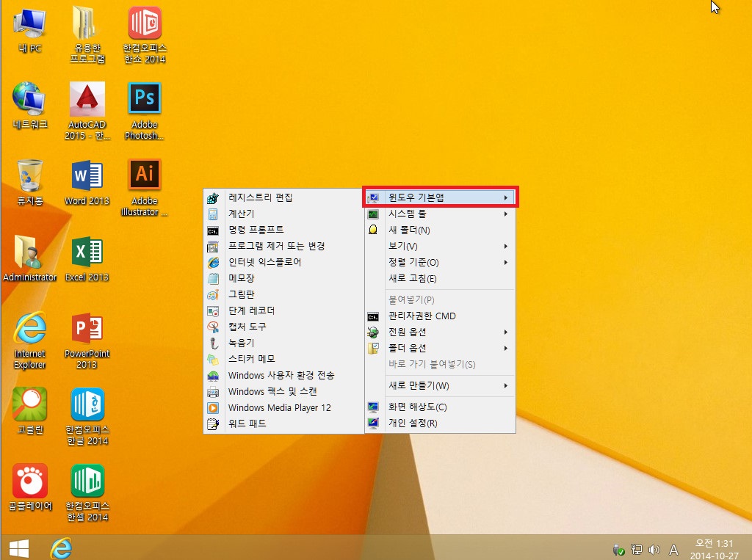This screenshot has width=752, height=560.
Task: Expand the 윈도우 기본앱 submenu
Action: (x=441, y=197)
